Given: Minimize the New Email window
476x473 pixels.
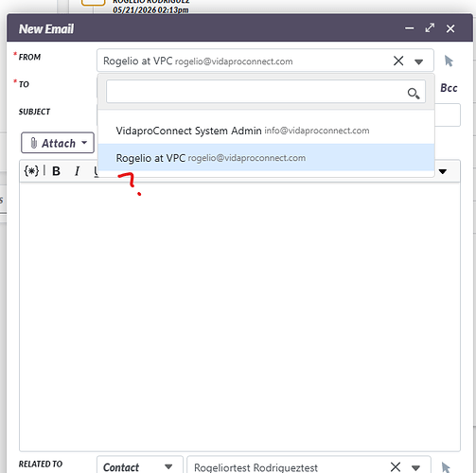Looking at the screenshot, I should (410, 28).
